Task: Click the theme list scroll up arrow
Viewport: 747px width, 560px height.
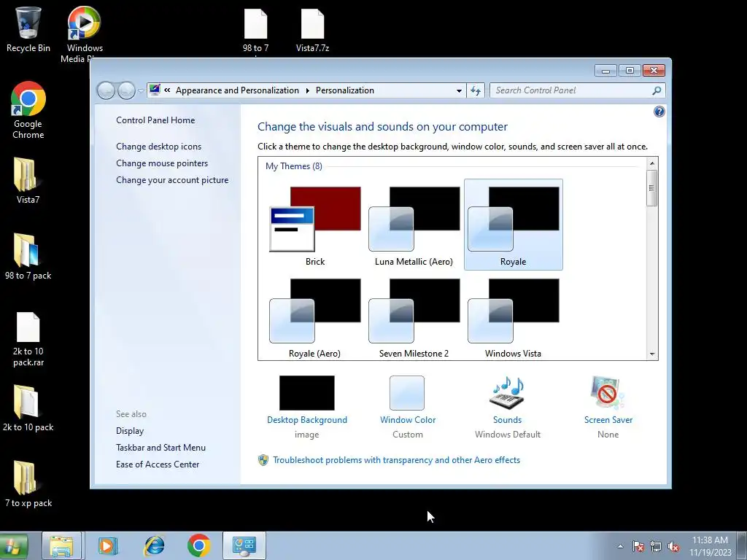Action: pyautogui.click(x=652, y=163)
